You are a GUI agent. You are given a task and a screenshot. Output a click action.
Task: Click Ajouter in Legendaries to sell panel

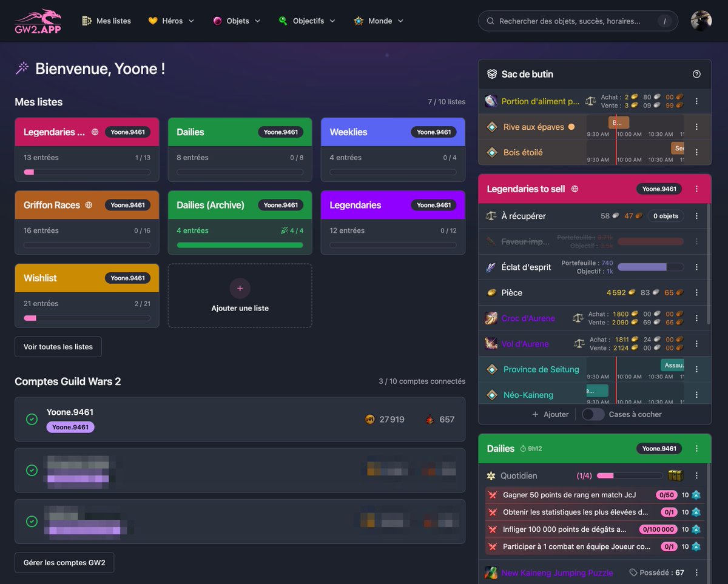pyautogui.click(x=550, y=414)
